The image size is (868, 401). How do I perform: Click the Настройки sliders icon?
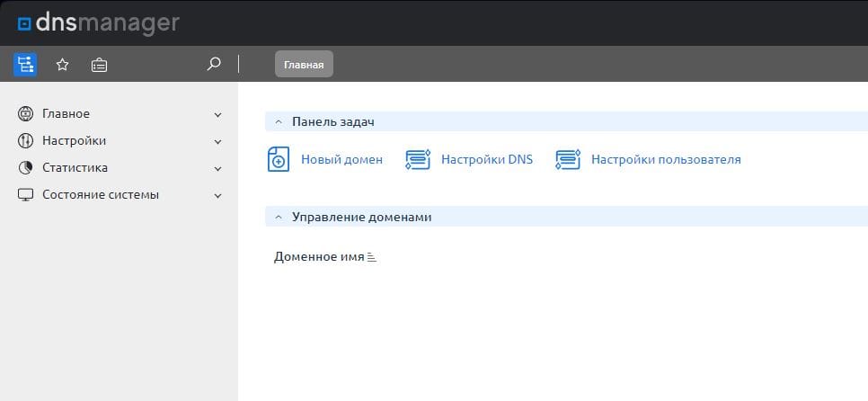(x=25, y=140)
